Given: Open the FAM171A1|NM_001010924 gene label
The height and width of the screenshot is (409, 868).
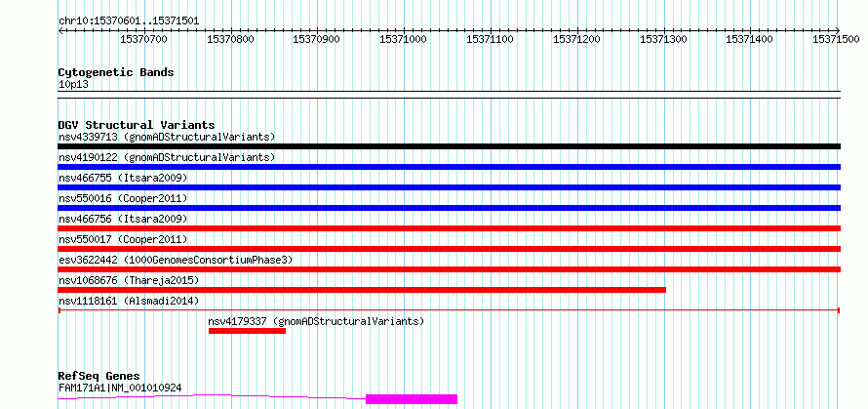Looking at the screenshot, I should pyautogui.click(x=120, y=388).
